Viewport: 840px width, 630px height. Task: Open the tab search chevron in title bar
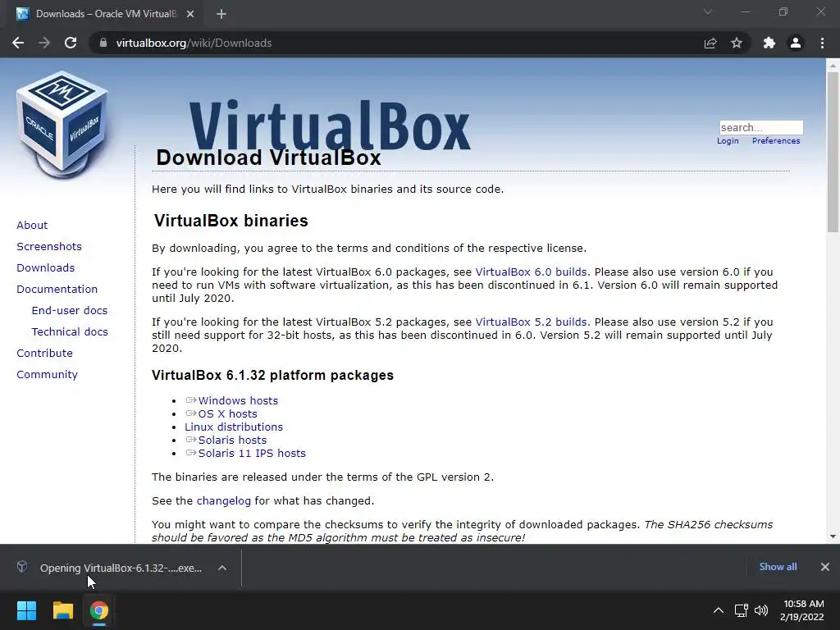[708, 11]
